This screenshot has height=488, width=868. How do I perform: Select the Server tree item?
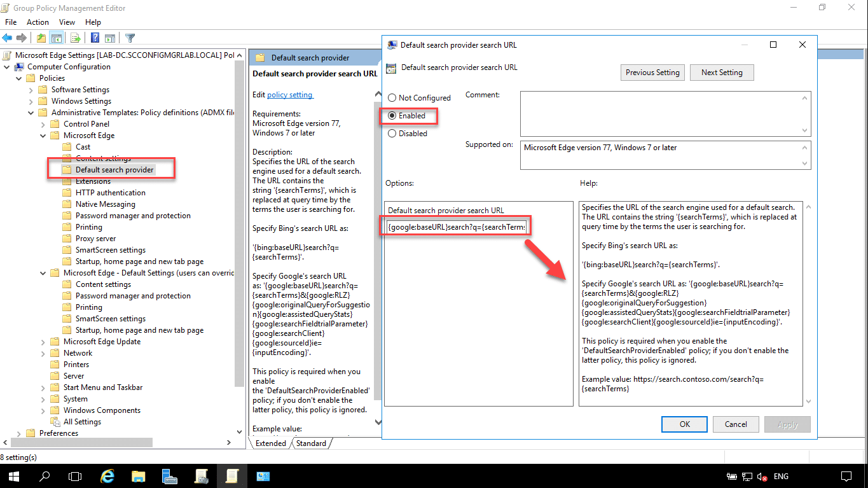click(74, 376)
